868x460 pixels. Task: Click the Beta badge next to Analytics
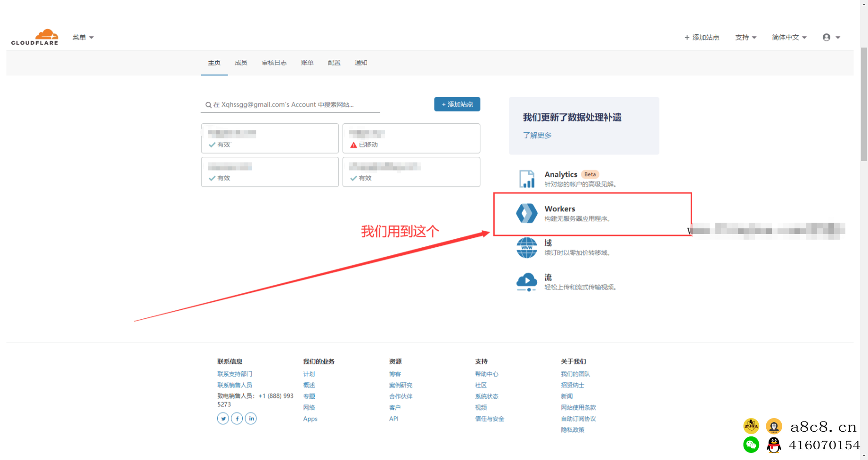[x=590, y=174]
